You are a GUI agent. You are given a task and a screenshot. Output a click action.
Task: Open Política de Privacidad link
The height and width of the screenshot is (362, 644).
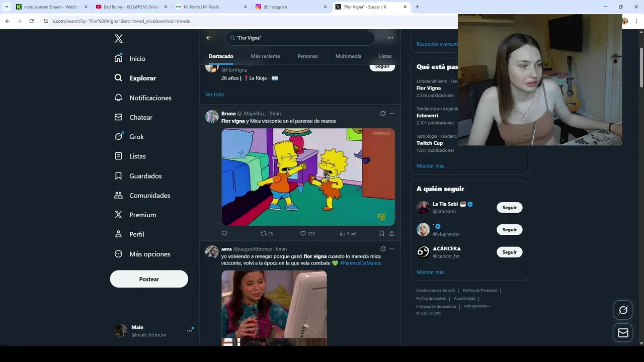[480, 290]
